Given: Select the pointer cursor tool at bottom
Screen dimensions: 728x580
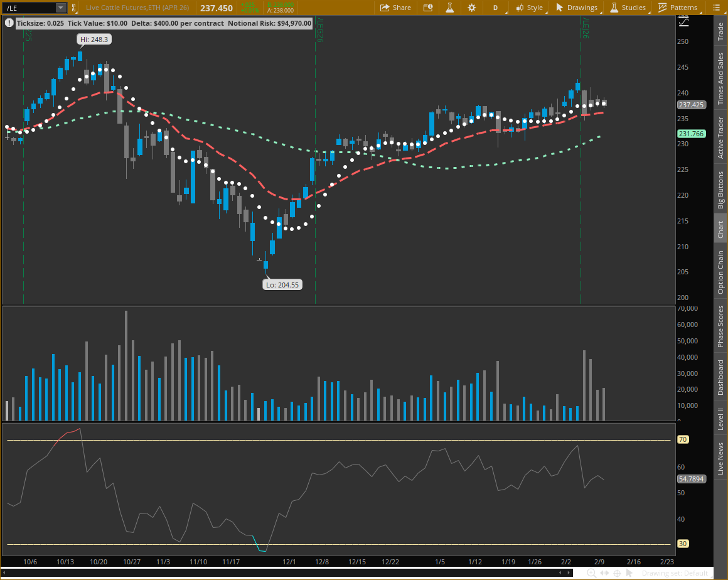Looking at the screenshot, I should tap(629, 573).
